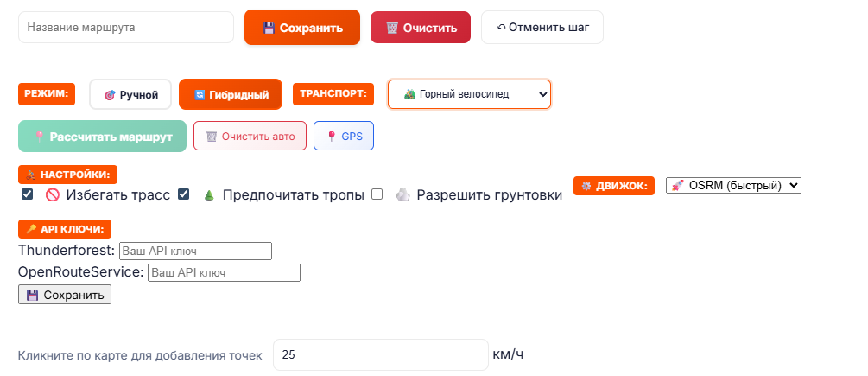Click the refresh icon on Гибридный
The image size is (868, 376).
click(x=200, y=95)
